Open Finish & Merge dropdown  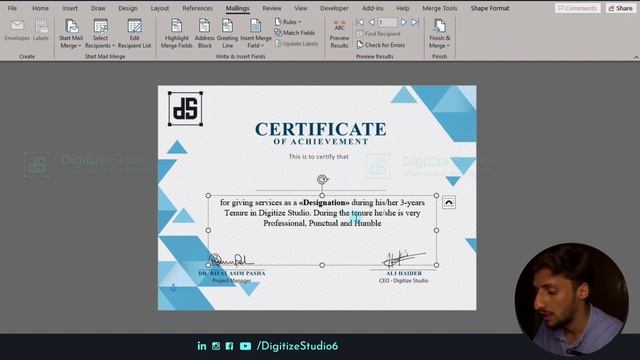(440, 34)
